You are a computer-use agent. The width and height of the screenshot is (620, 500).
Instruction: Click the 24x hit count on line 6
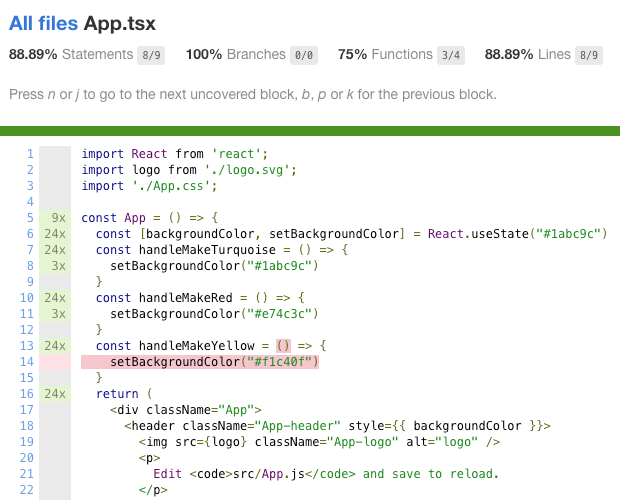55,234
